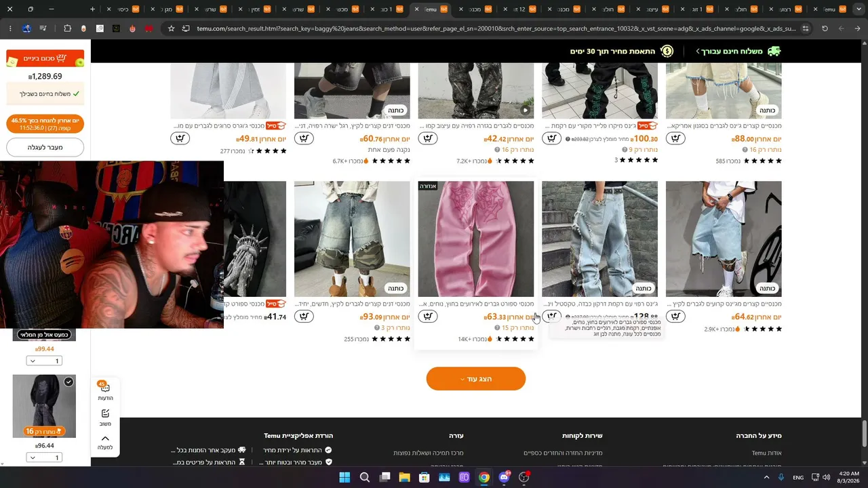Image resolution: width=868 pixels, height=488 pixels.
Task: Click the page vertical scrollbar thumb
Action: tap(865, 434)
